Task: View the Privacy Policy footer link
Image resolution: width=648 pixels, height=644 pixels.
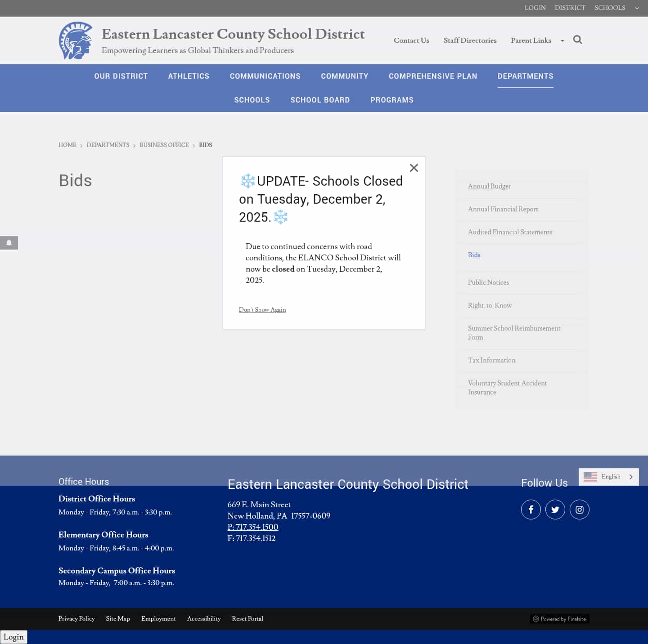Action: (76, 619)
